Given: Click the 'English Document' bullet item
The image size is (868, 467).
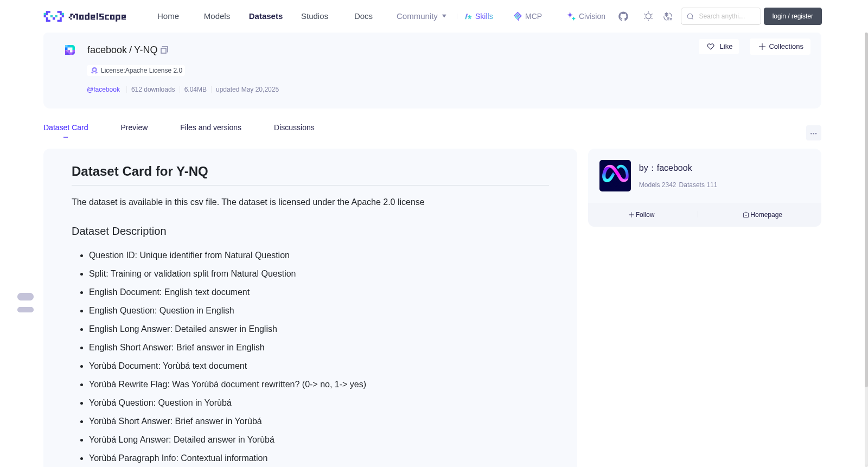Looking at the screenshot, I should [169, 292].
